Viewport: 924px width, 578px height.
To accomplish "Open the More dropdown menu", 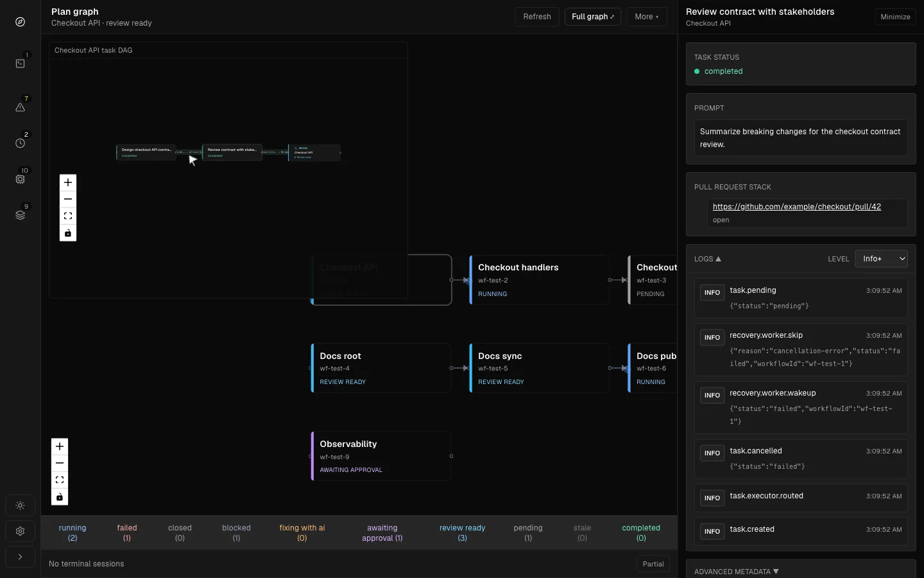I will coord(647,17).
